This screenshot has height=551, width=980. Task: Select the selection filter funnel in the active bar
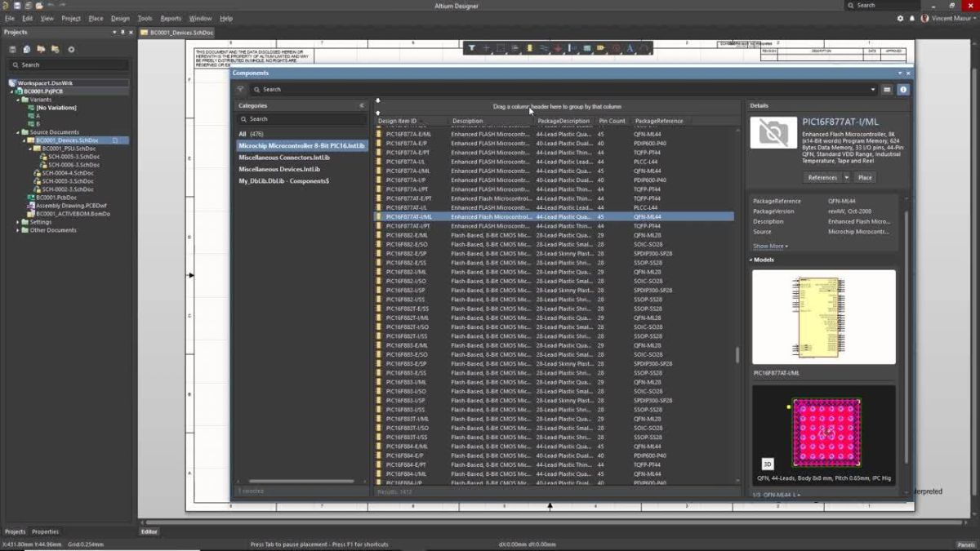472,48
